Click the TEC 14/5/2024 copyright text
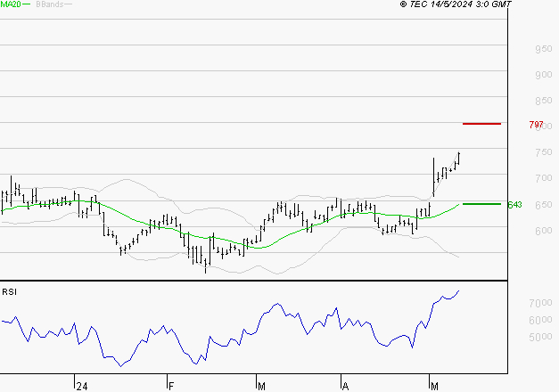This screenshot has width=559, height=392. [456, 4]
